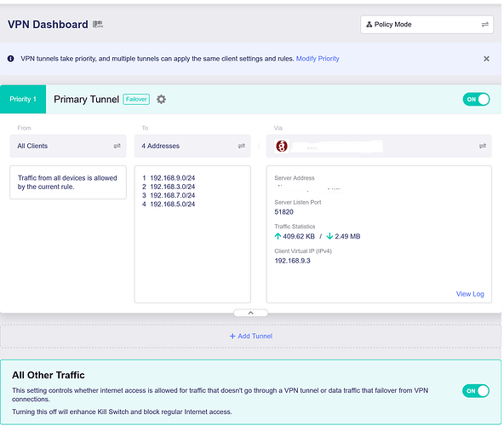Click the swap arrows in Policy Mode box
Screen dimensions: 504x426
click(x=484, y=25)
